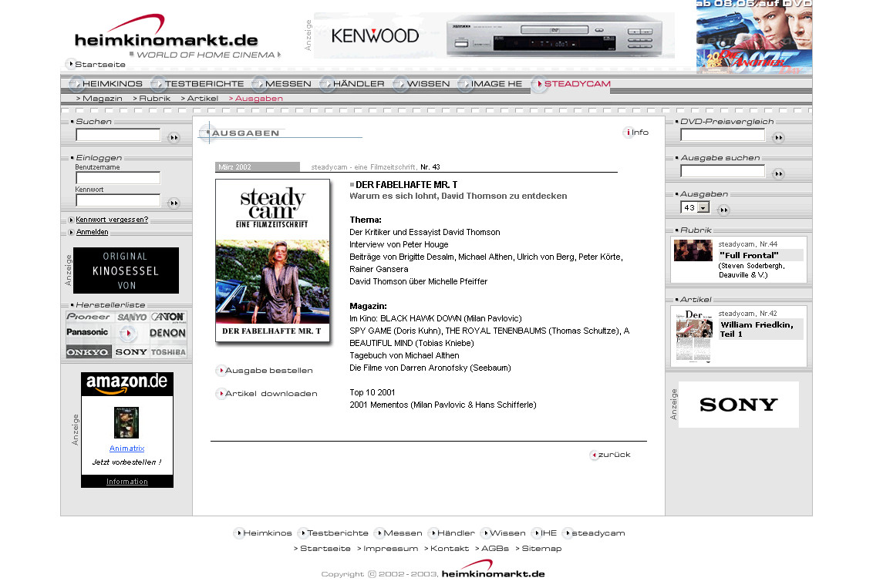Open the TESTBERICHTE navigation tab
Image resolution: width=873 pixels, height=588 pixels.
tap(198, 84)
